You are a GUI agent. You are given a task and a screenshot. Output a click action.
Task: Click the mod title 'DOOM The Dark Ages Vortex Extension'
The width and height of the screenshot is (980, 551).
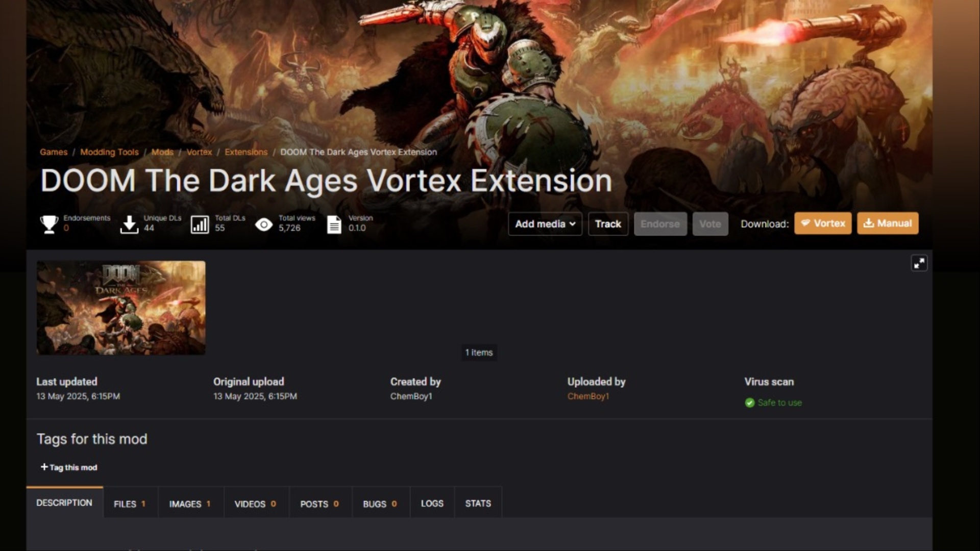pyautogui.click(x=326, y=181)
